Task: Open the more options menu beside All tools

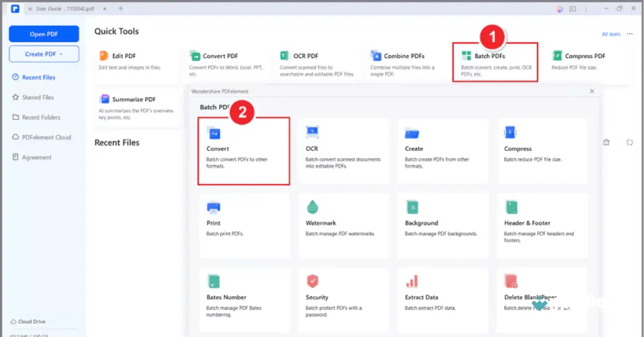Action: 631,33
